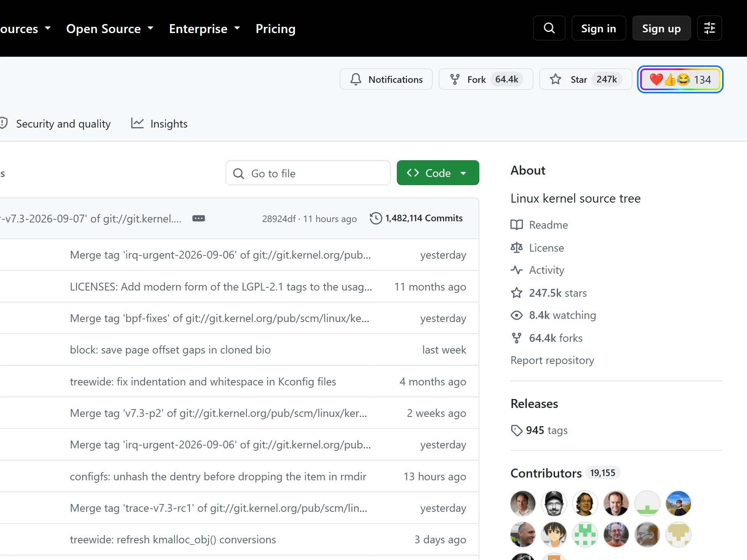Click the eye icon beside 8.4k watching

(x=516, y=315)
